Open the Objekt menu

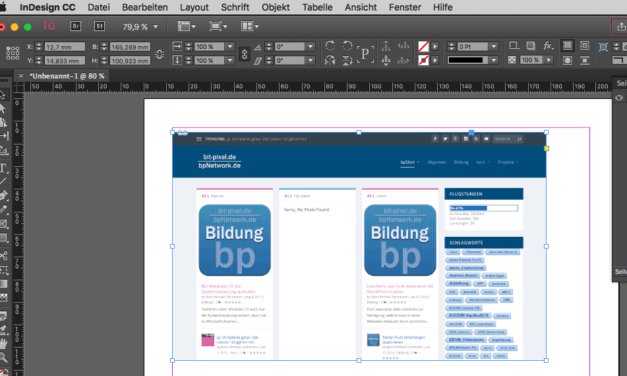click(276, 7)
